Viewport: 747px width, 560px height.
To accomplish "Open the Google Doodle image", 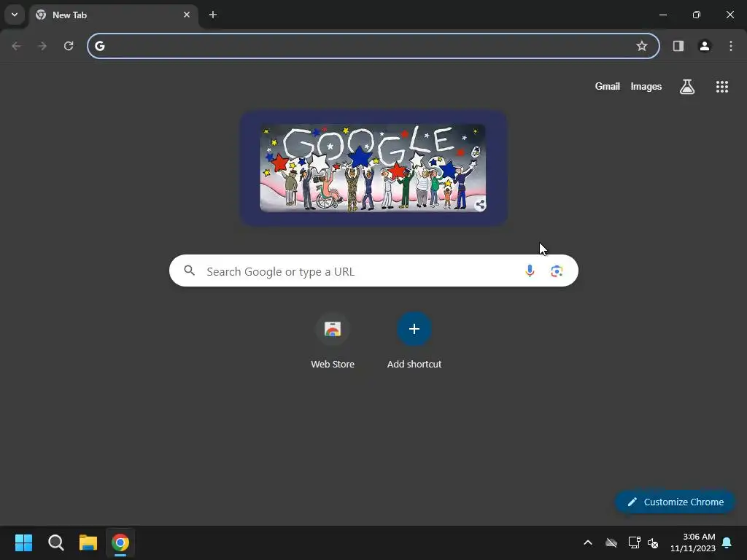I will coord(373,168).
